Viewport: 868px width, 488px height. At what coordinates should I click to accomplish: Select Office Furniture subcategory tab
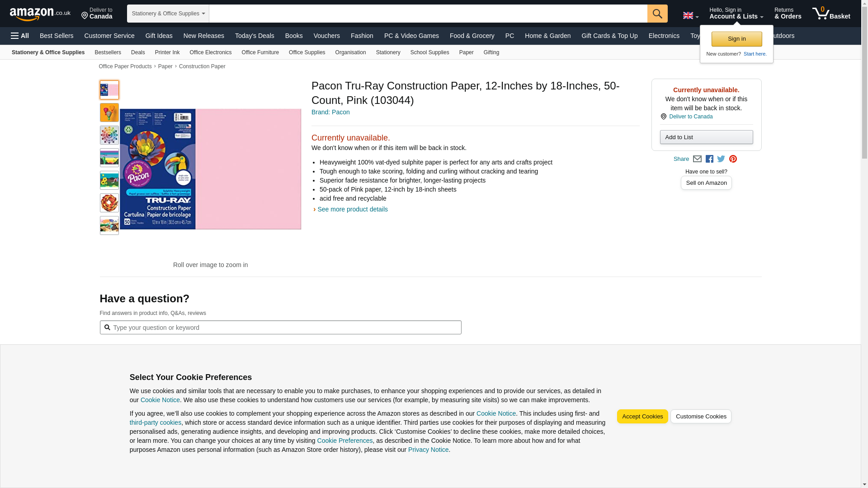coord(260,52)
